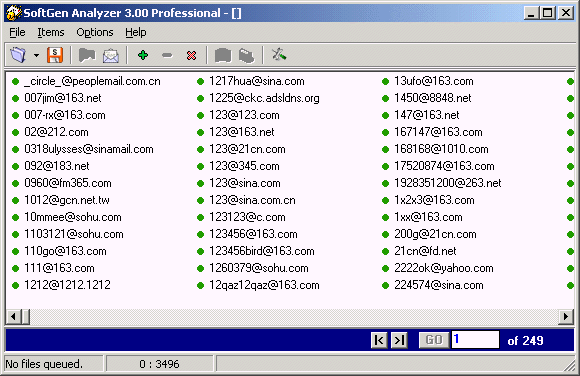Select 0318ulysses@sinamail.com entry
The height and width of the screenshot is (376, 580).
click(89, 149)
